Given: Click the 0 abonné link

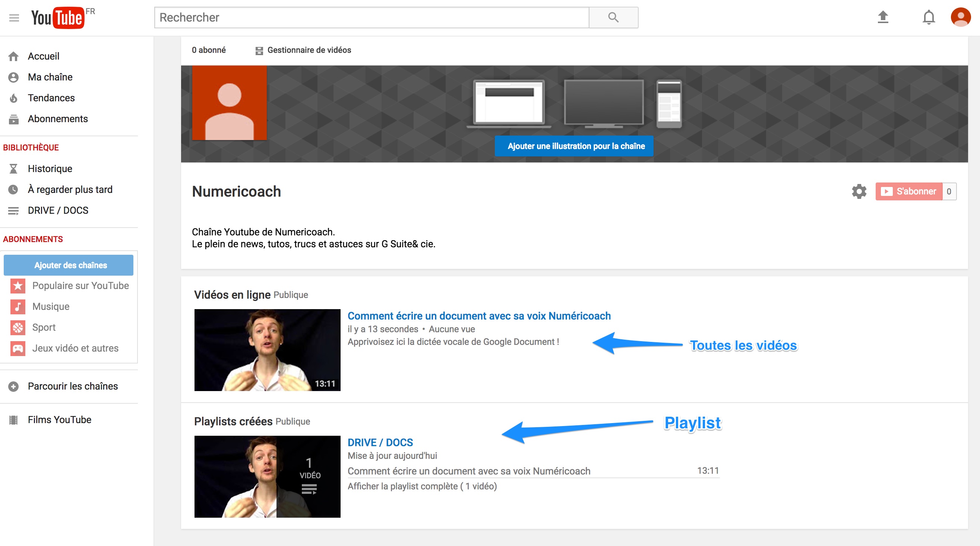Looking at the screenshot, I should (x=208, y=50).
